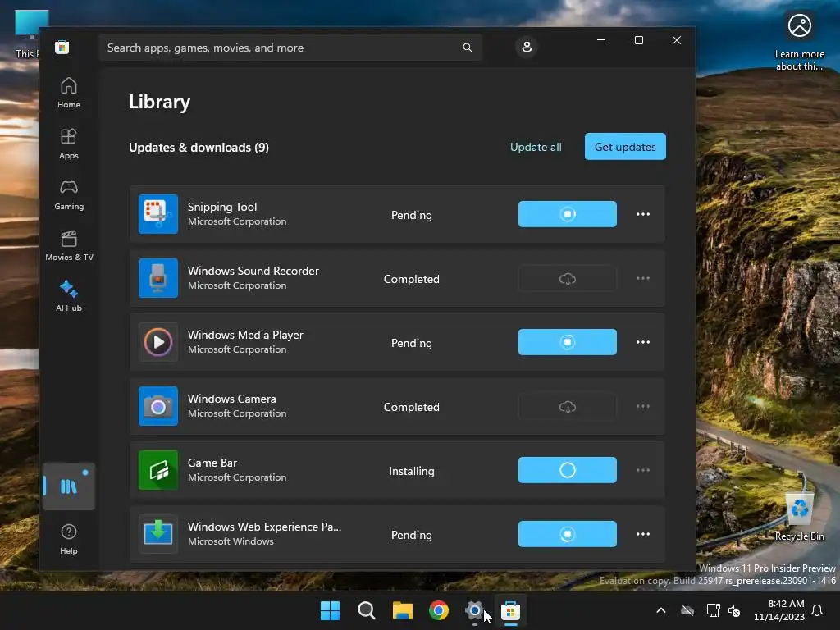Click the Windows Media Player title text
840x630 pixels.
click(x=245, y=335)
